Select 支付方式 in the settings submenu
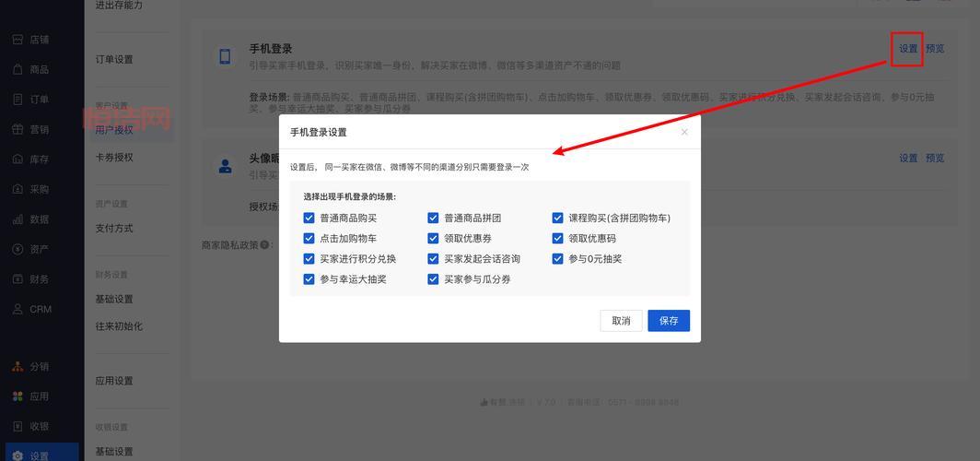The height and width of the screenshot is (461, 980). click(x=114, y=229)
